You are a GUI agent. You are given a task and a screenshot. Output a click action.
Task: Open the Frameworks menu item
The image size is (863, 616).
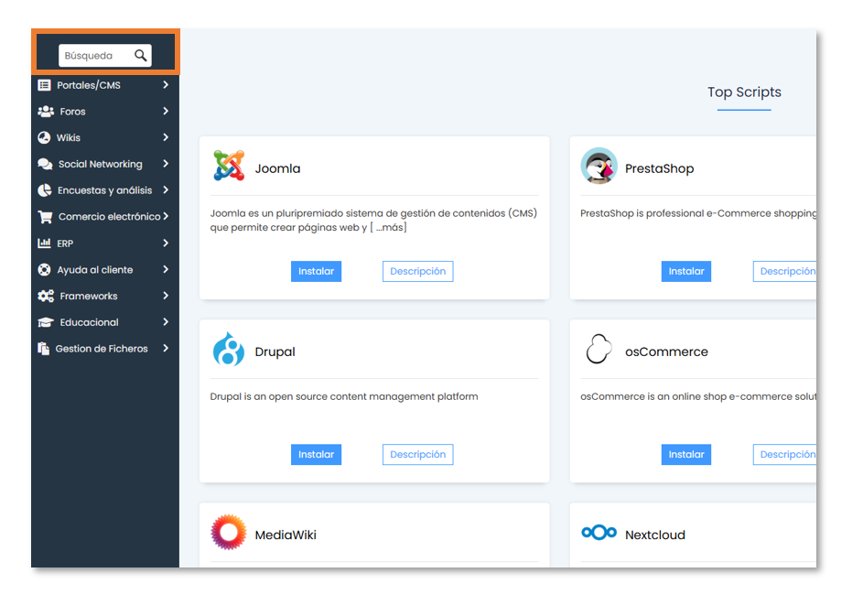[x=105, y=297]
